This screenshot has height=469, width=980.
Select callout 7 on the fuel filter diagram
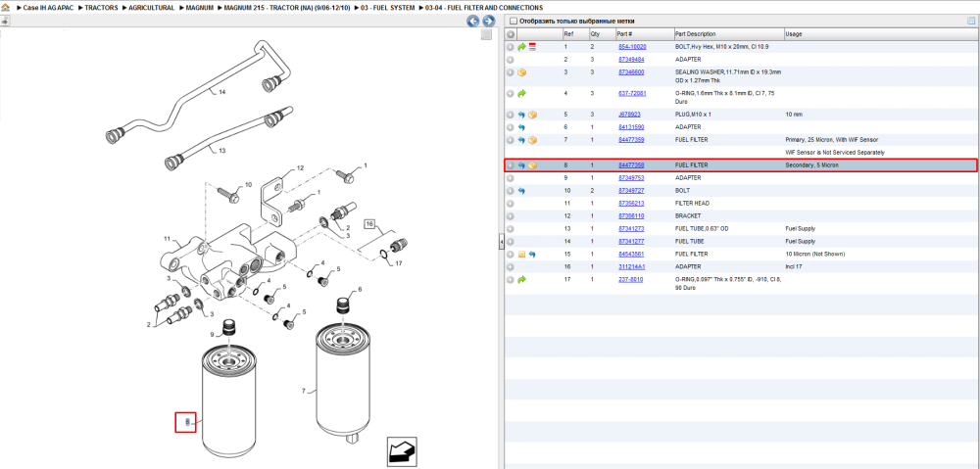[304, 392]
